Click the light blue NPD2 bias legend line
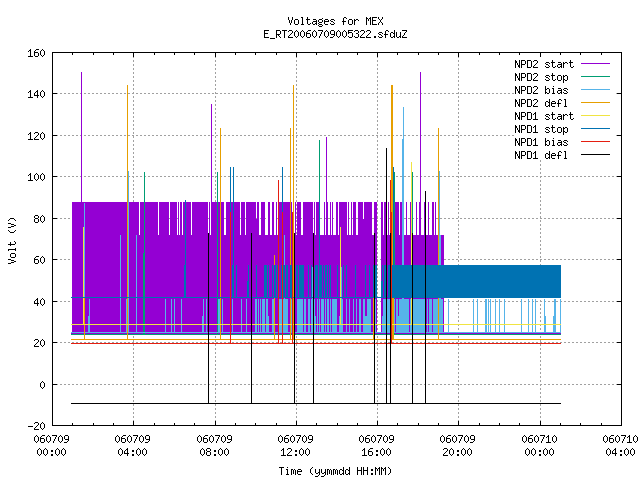Viewport: 640px width, 480px height. tap(596, 89)
